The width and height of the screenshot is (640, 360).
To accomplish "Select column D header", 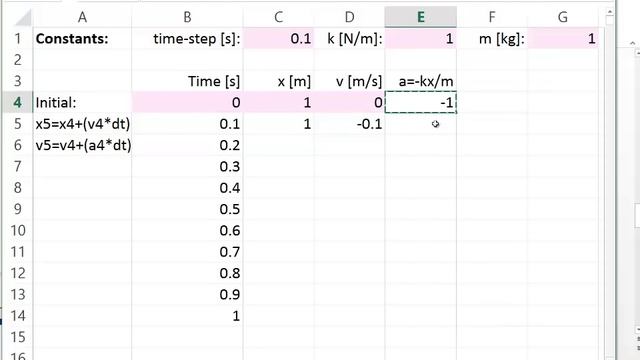I will point(349,17).
